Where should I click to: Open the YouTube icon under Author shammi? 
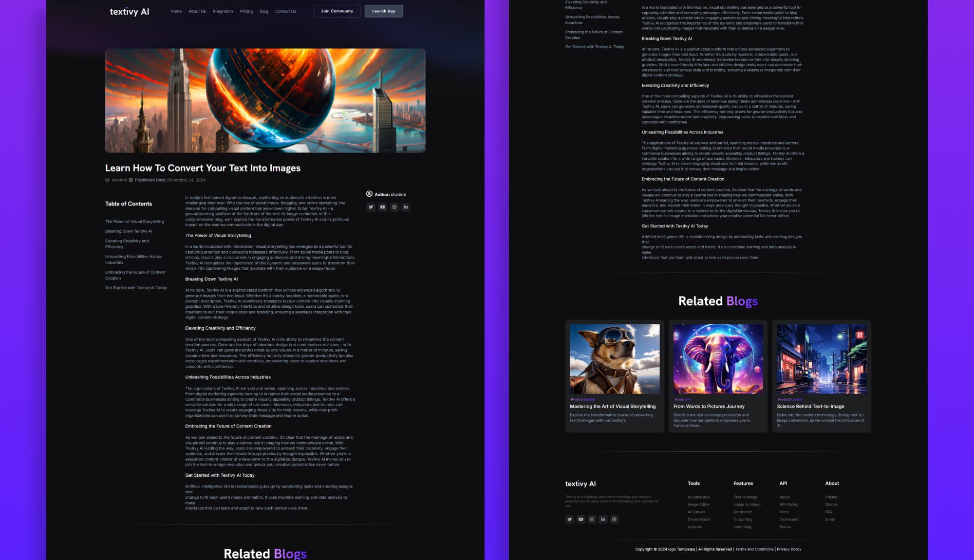[382, 207]
